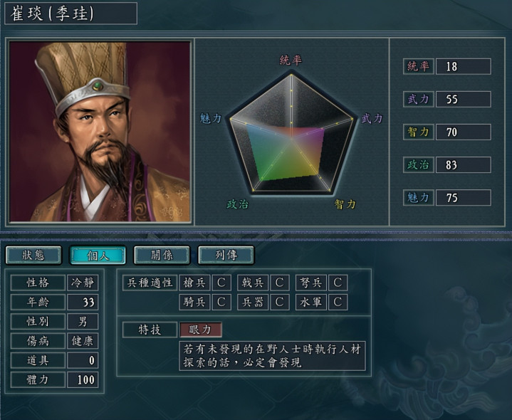
Task: Select the 騎兵 troop type cell
Action: click(194, 303)
